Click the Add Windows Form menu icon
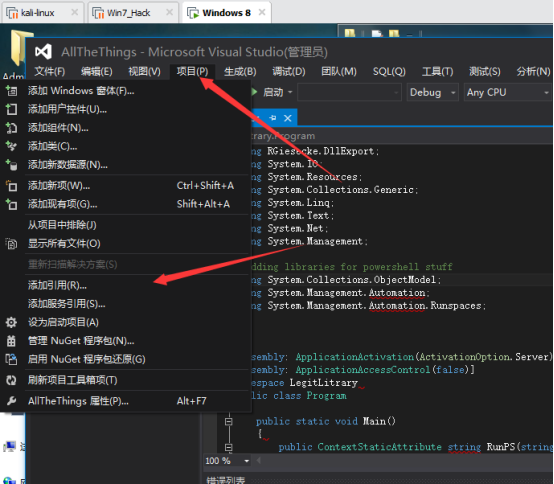554x484 pixels. [11, 91]
